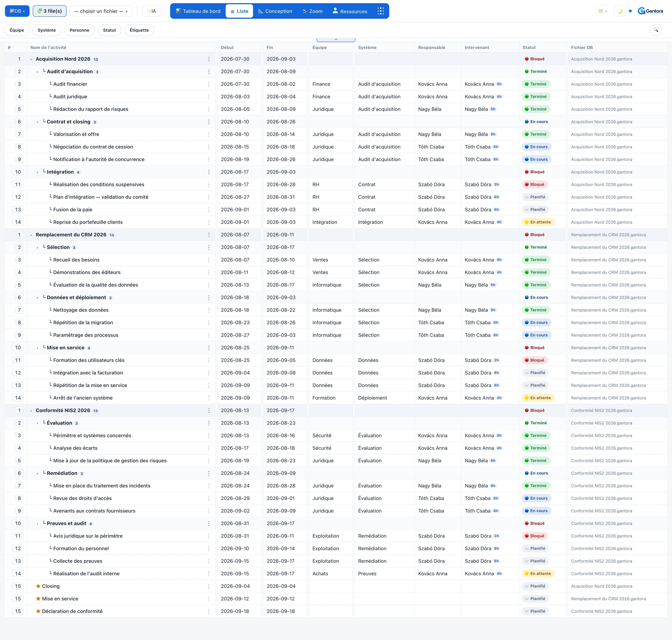The width and height of the screenshot is (672, 640).
Task: Open the 'choisir un fichier' combo box
Action: pos(101,11)
